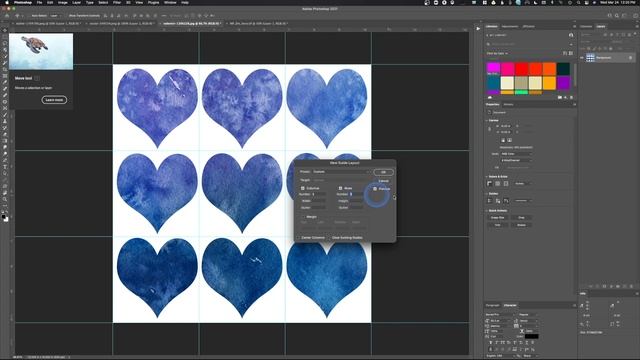Toggle grid icon under Rulers & Grids
This screenshot has height=360, width=640.
498,184
